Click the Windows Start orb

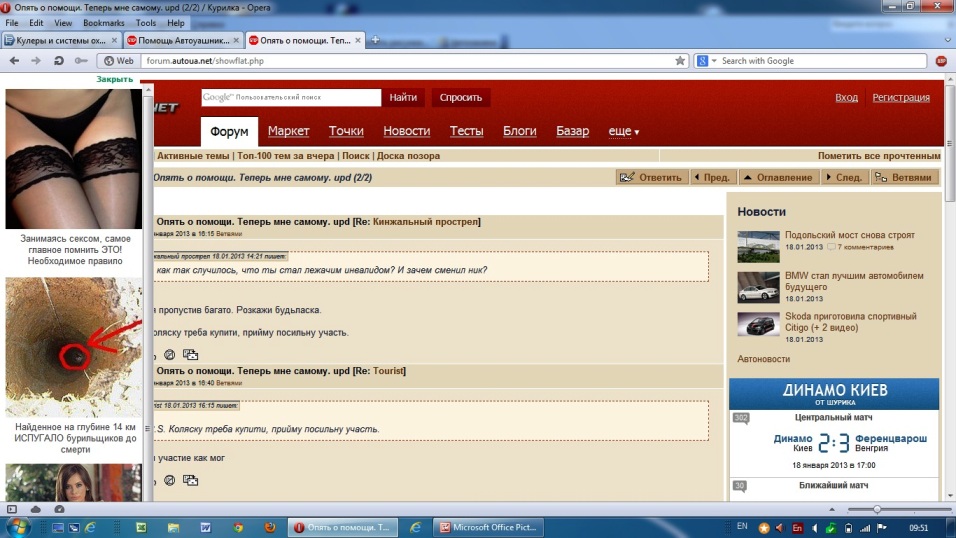pyautogui.click(x=17, y=526)
